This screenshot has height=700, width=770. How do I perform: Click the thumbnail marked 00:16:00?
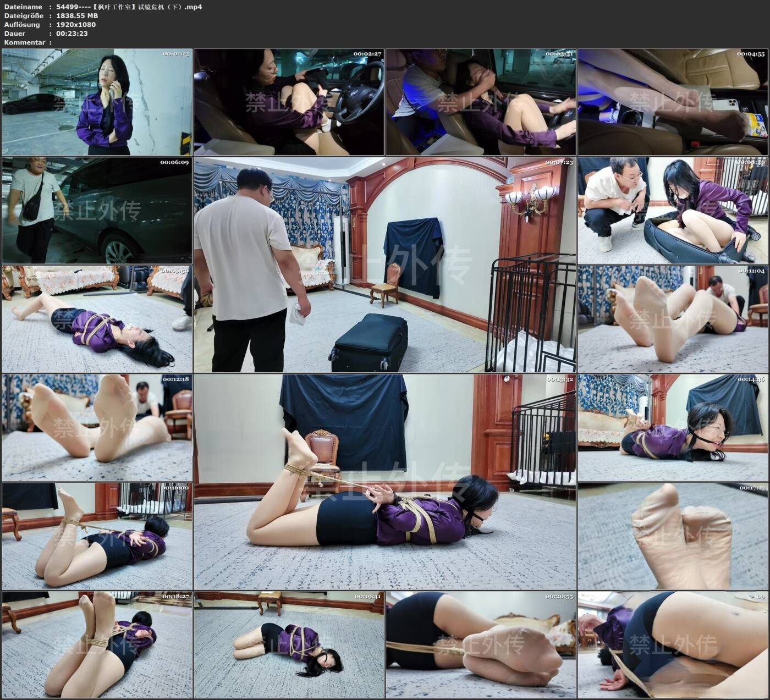click(x=97, y=536)
